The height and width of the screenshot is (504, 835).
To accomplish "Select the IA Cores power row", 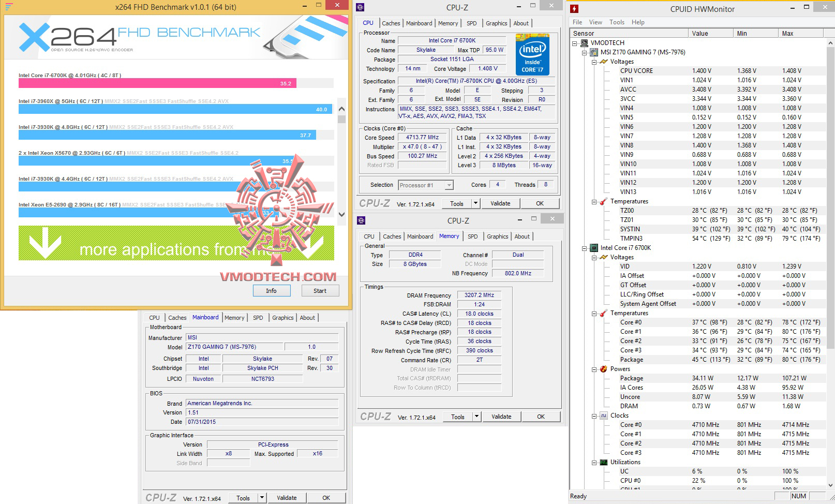I will point(722,388).
